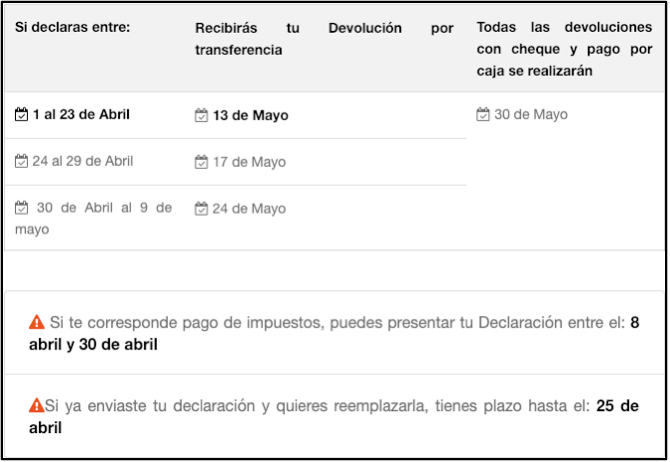Image resolution: width=670 pixels, height=462 pixels.
Task: Click calendar icon beside 24 de Mayo
Action: click(x=201, y=209)
